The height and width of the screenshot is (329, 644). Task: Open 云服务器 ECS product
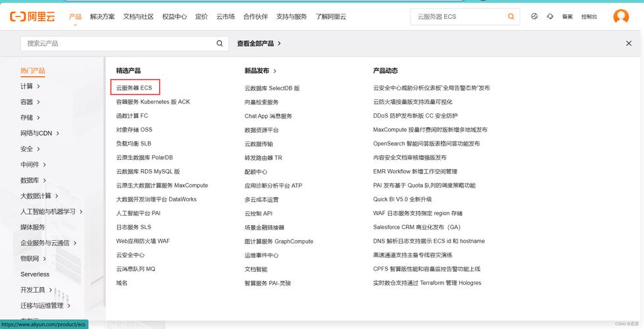point(134,88)
